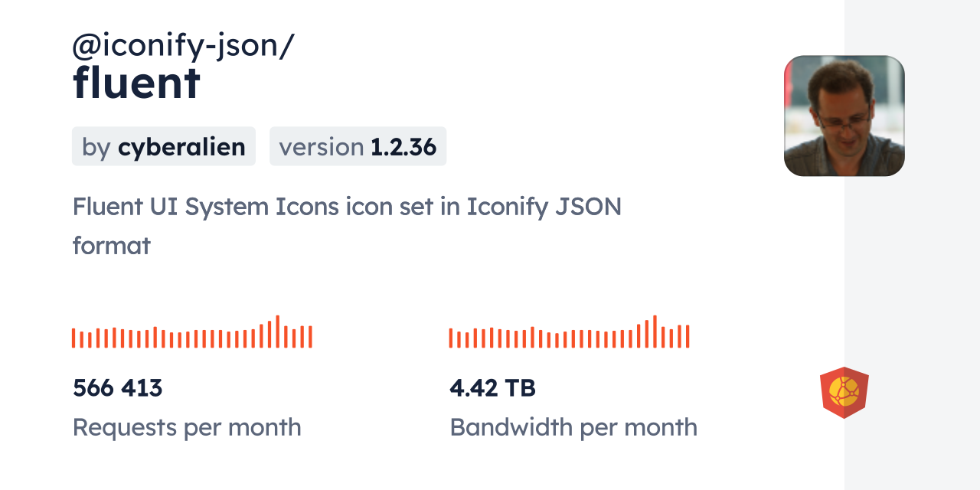Select the rightmost bar of the requests chart
The height and width of the screenshot is (490, 980).
click(x=310, y=337)
